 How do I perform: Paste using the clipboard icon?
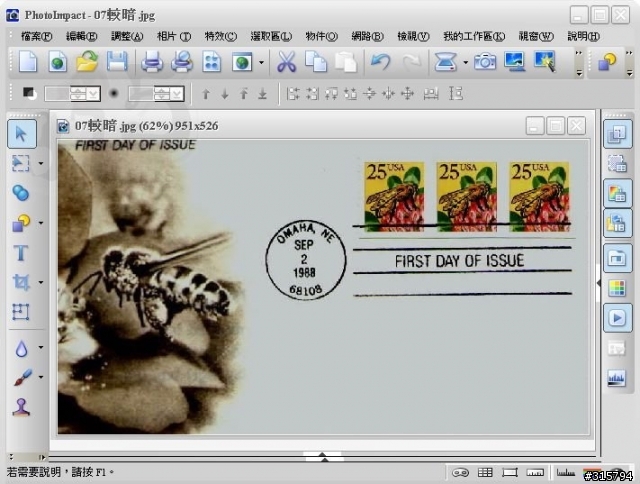[346, 62]
